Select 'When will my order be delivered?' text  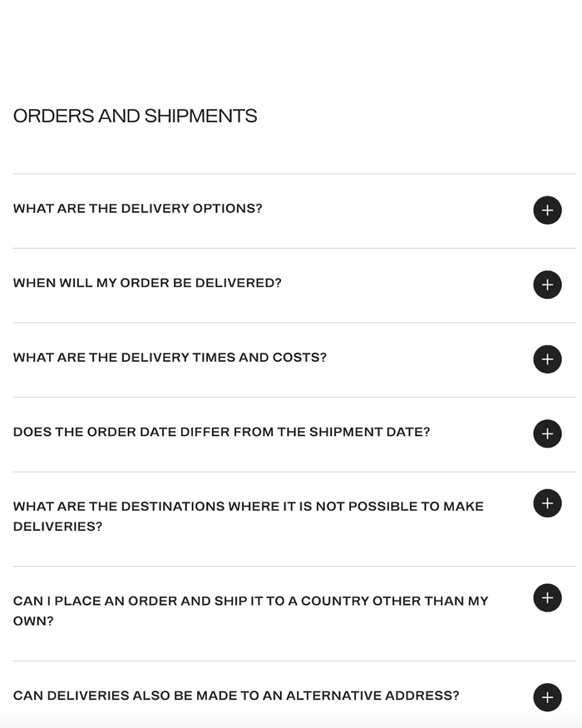[147, 283]
